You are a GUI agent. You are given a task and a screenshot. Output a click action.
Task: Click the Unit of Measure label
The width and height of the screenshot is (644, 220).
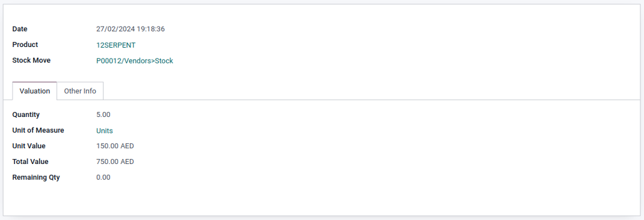click(38, 130)
